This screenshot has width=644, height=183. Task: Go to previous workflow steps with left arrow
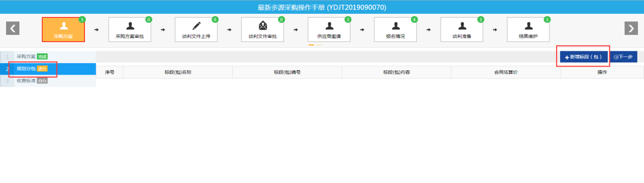click(x=13, y=28)
